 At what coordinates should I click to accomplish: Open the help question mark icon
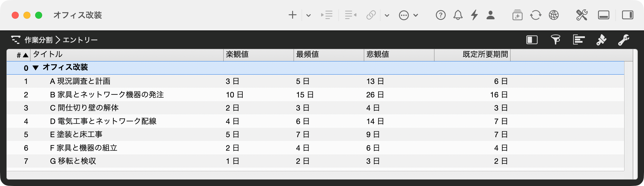click(x=441, y=15)
